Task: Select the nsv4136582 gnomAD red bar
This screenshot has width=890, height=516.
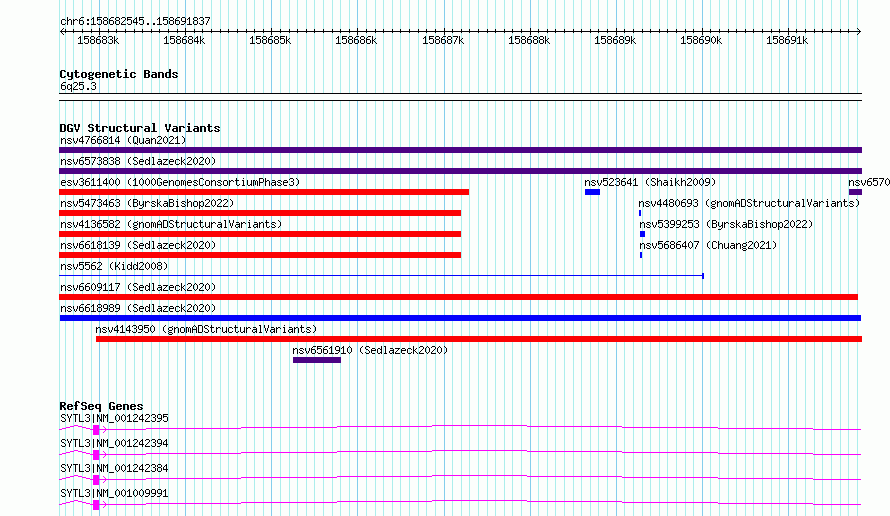Action: click(x=260, y=234)
